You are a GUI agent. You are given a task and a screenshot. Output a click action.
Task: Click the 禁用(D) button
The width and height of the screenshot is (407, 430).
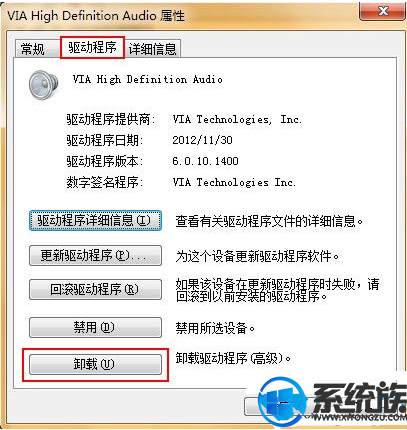[x=95, y=327]
